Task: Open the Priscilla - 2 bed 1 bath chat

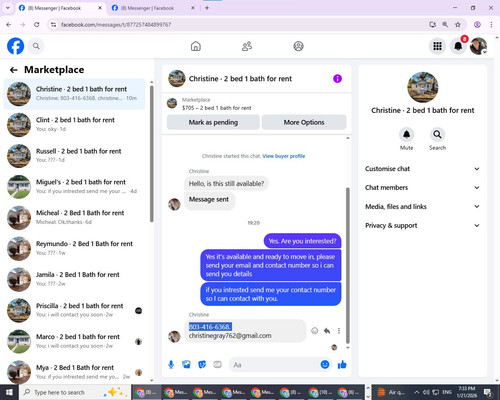Action: coord(75,311)
